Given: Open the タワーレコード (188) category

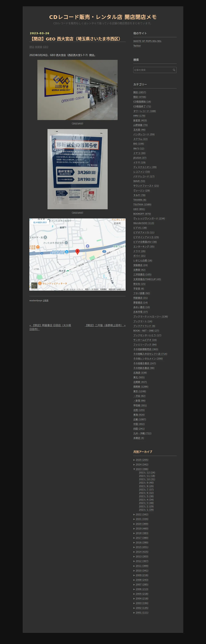Looking at the screenshot, I should click(145, 111).
